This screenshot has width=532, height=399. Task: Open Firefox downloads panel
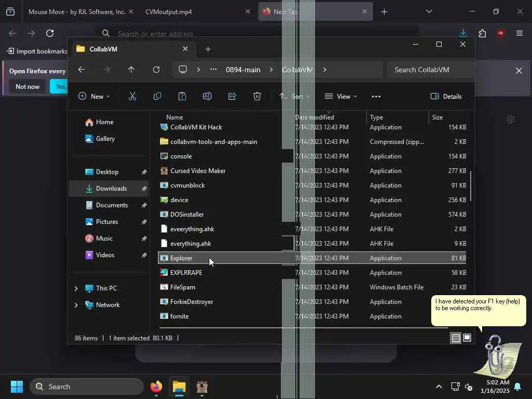pyautogui.click(x=463, y=33)
